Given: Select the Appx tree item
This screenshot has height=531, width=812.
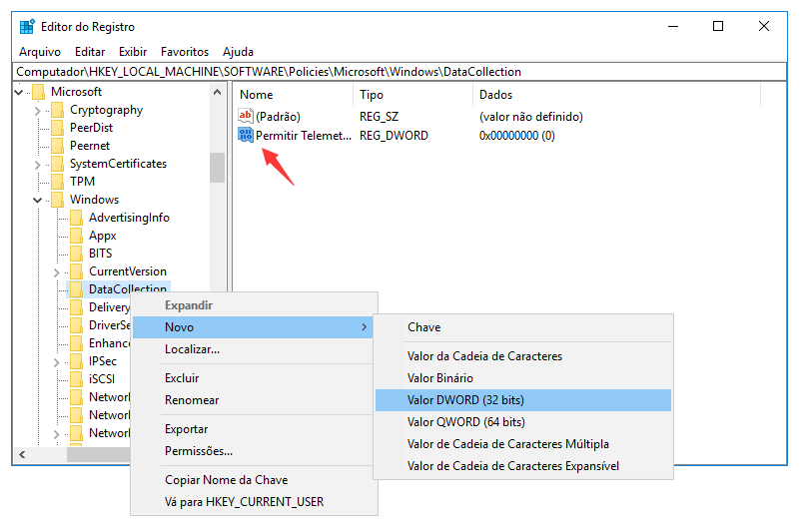Looking at the screenshot, I should 102,236.
